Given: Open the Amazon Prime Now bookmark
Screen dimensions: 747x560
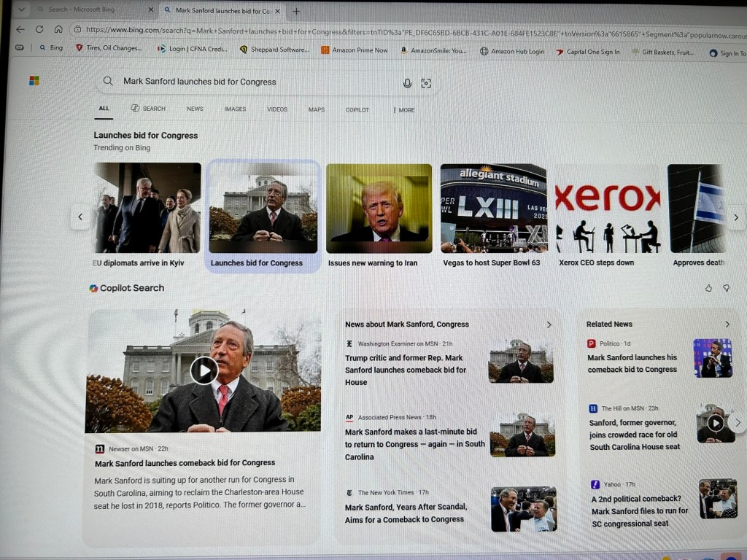Looking at the screenshot, I should tap(355, 50).
